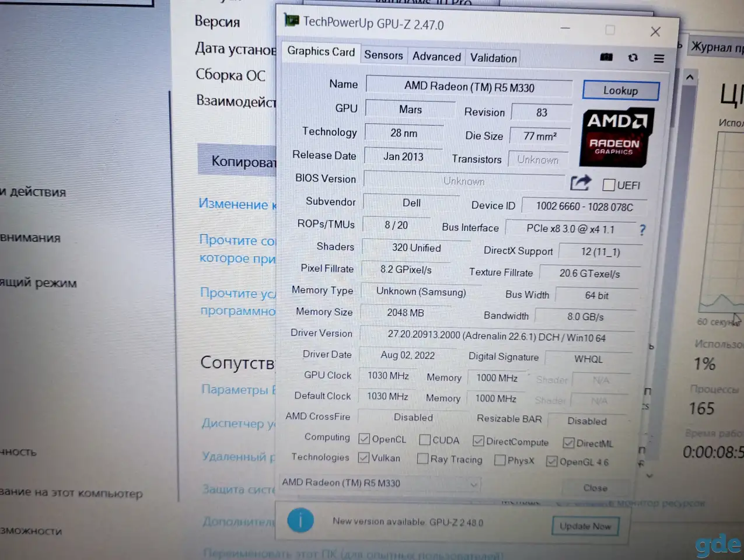744x560 pixels.
Task: Click the Texture Fillrate 20.6 GTexel/s field
Action: point(589,274)
